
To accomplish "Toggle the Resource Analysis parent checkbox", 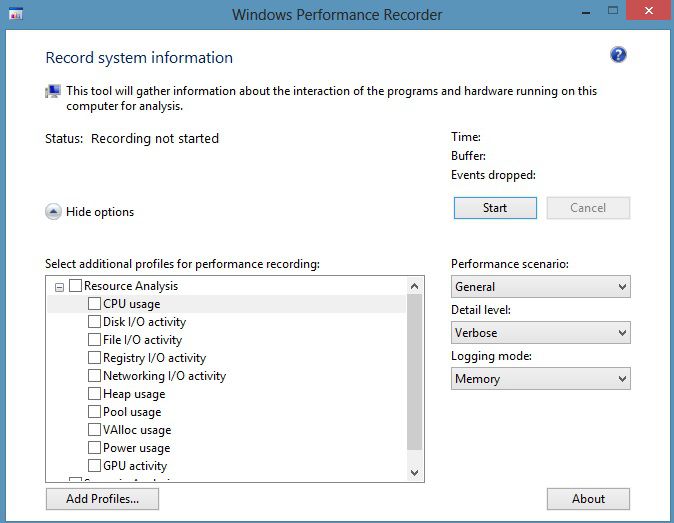I will [x=75, y=287].
